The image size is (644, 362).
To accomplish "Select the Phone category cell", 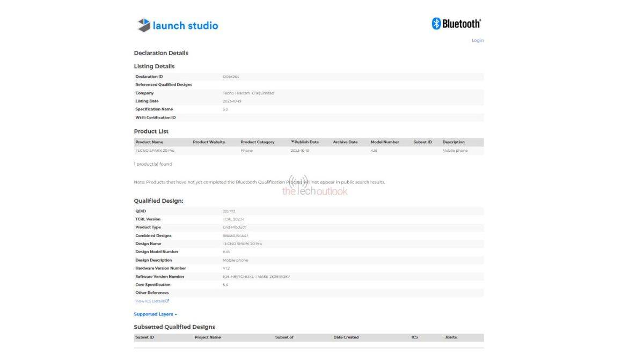I will pyautogui.click(x=246, y=151).
